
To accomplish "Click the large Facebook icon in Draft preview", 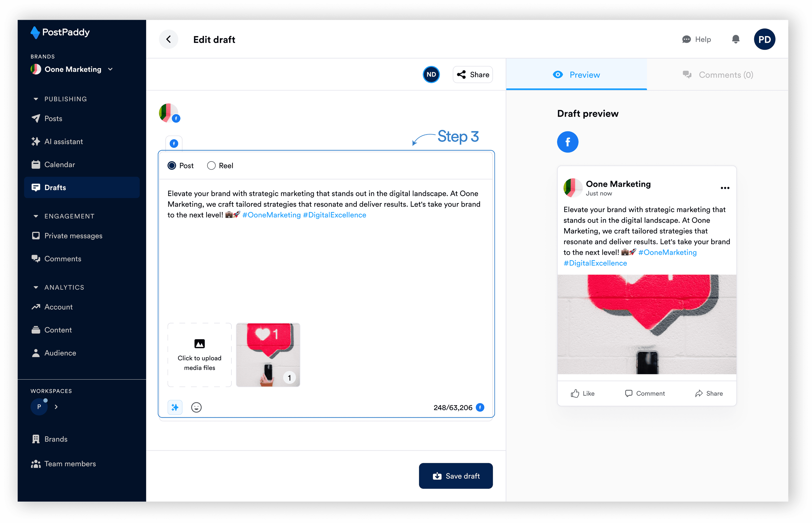I will [x=568, y=142].
